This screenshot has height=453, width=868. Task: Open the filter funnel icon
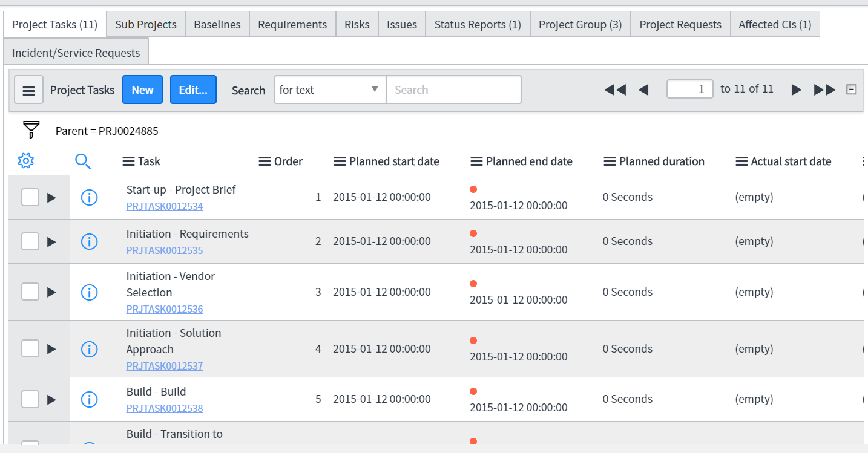[x=31, y=130]
